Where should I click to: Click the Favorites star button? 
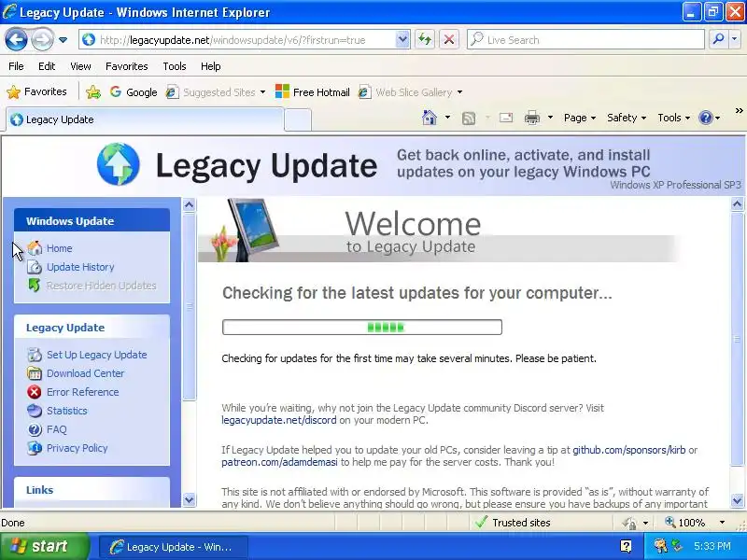click(36, 91)
